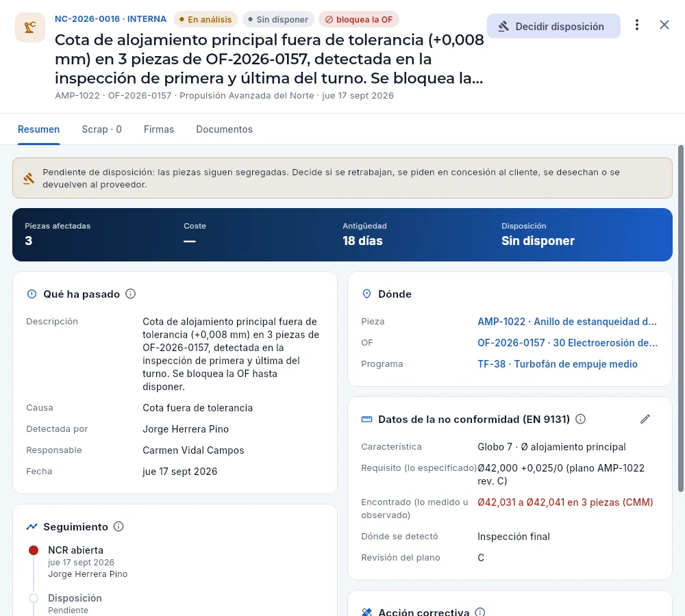Click the header subtitle AMP-1022 · OF-2026-0157 line
685x616 pixels.
(224, 96)
